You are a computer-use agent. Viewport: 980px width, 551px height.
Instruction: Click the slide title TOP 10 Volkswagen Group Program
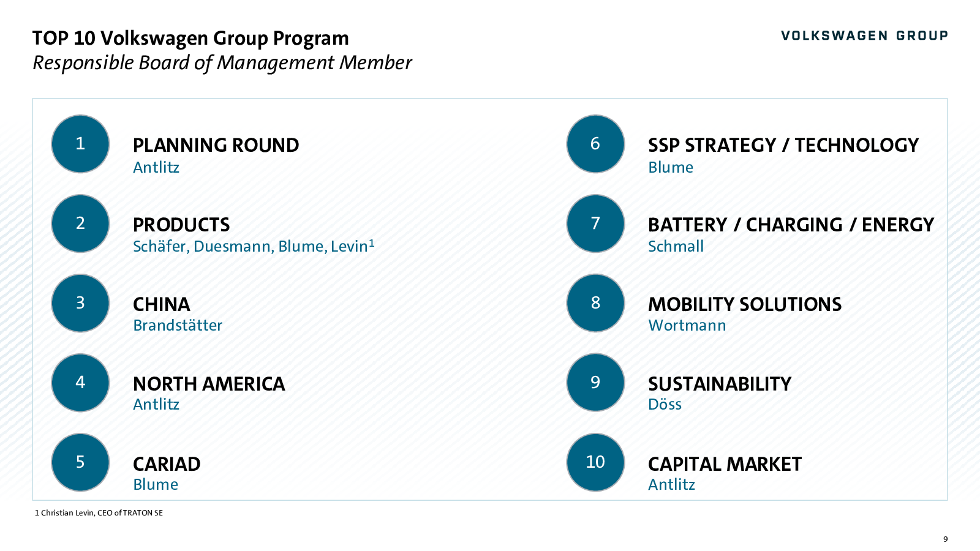tap(190, 39)
